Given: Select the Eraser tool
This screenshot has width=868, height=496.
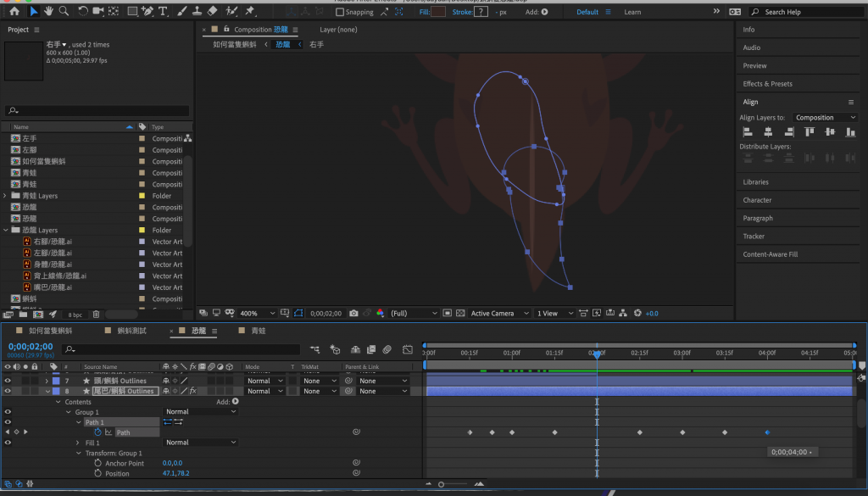Looking at the screenshot, I should 212,11.
